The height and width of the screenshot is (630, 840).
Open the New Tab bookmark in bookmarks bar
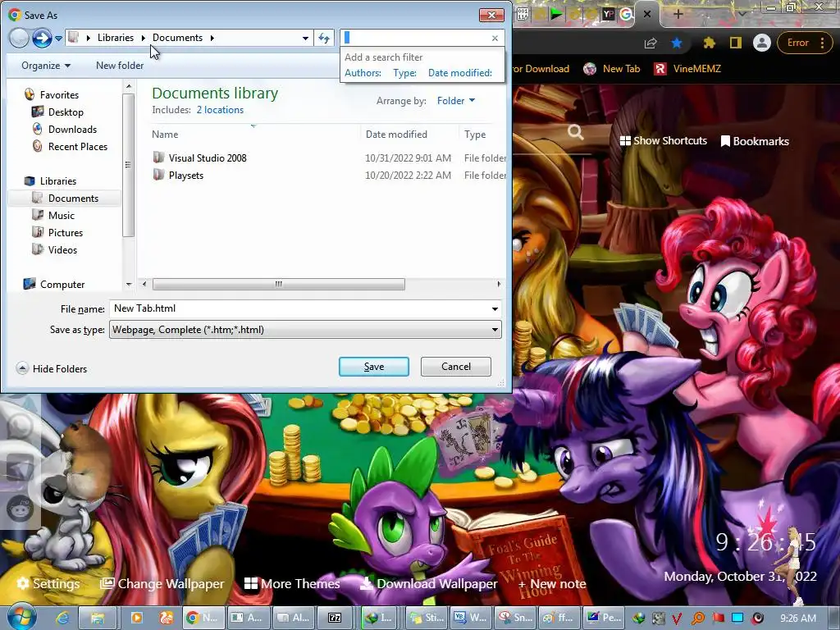coord(612,69)
